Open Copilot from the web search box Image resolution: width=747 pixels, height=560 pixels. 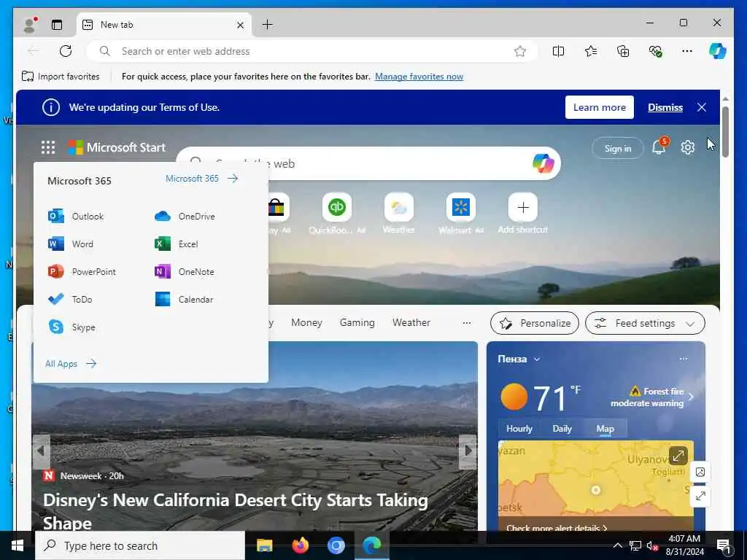pyautogui.click(x=543, y=163)
